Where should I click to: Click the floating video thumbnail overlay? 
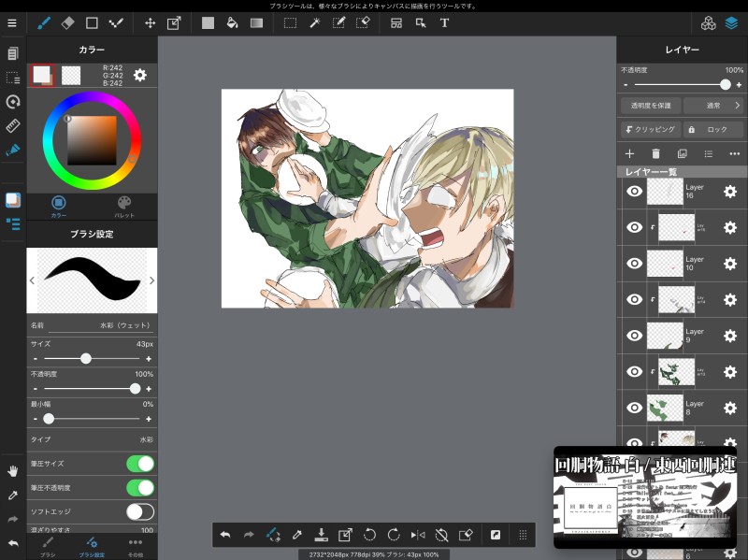click(645, 497)
